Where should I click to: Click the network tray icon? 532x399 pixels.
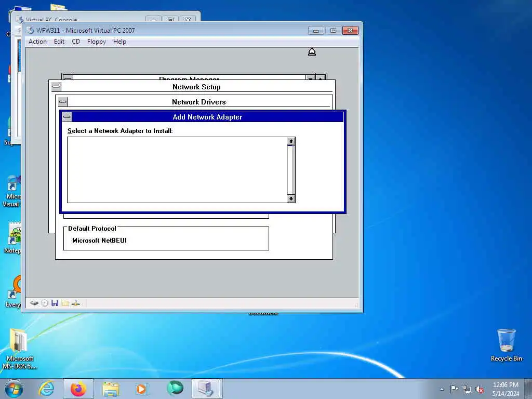(467, 389)
